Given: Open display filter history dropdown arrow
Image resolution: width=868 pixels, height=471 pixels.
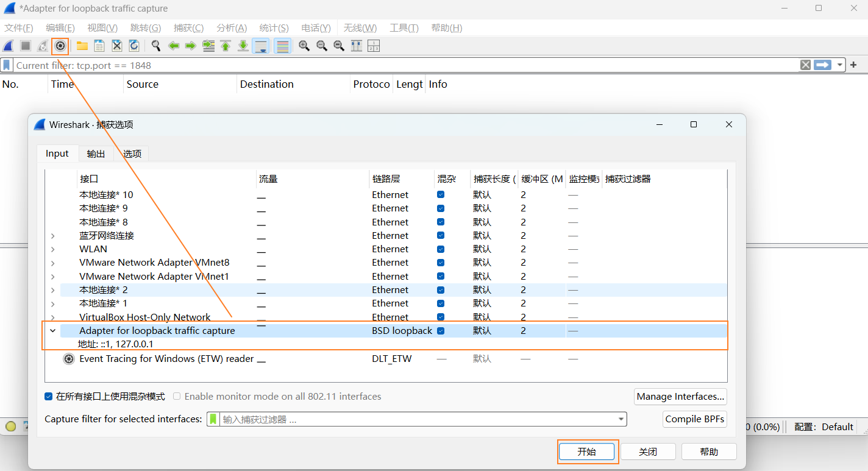Looking at the screenshot, I should coord(840,65).
